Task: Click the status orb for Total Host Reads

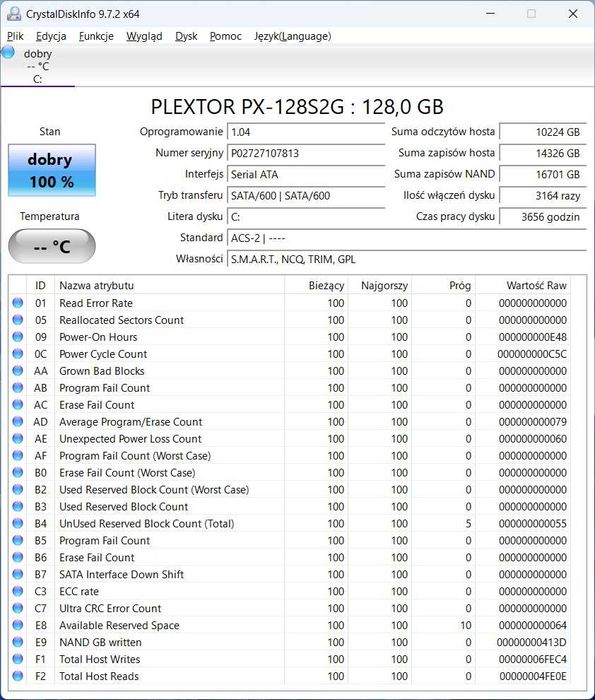Action: tap(18, 676)
